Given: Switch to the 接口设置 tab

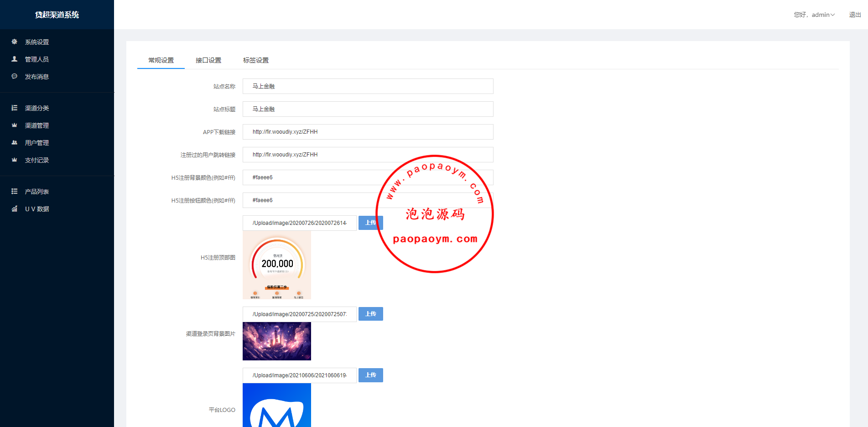Looking at the screenshot, I should (208, 60).
